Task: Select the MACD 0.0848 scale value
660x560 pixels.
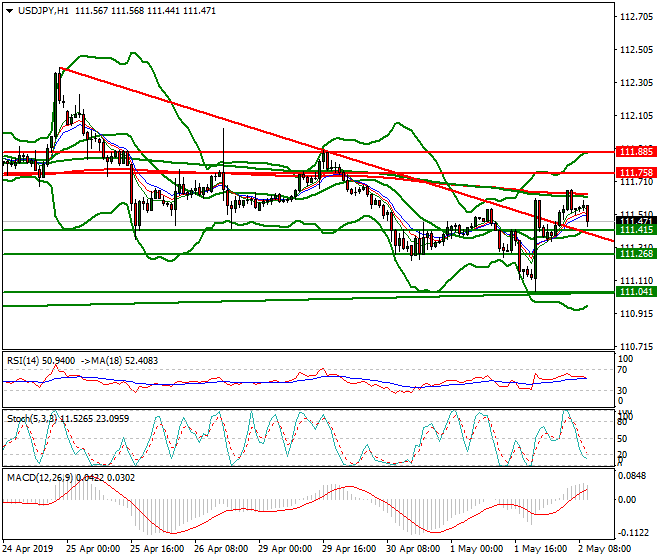Action: coord(631,476)
